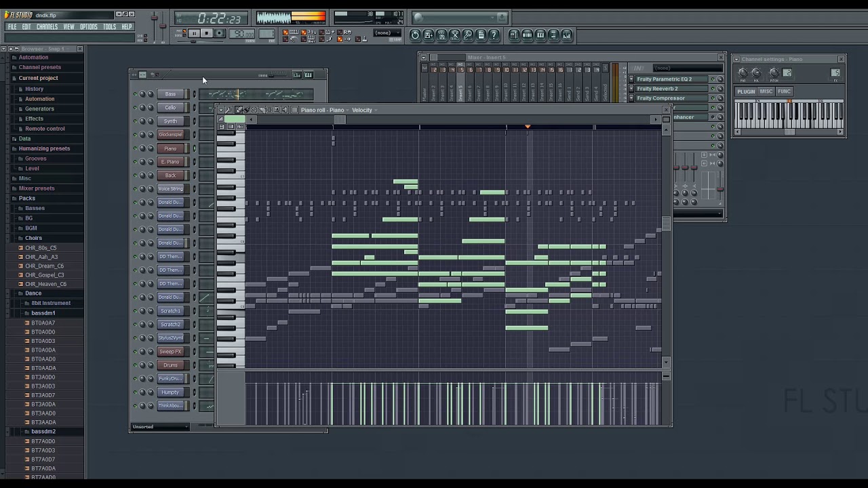Select the Glockenspiel channel button
The width and height of the screenshot is (868, 488).
pyautogui.click(x=170, y=135)
